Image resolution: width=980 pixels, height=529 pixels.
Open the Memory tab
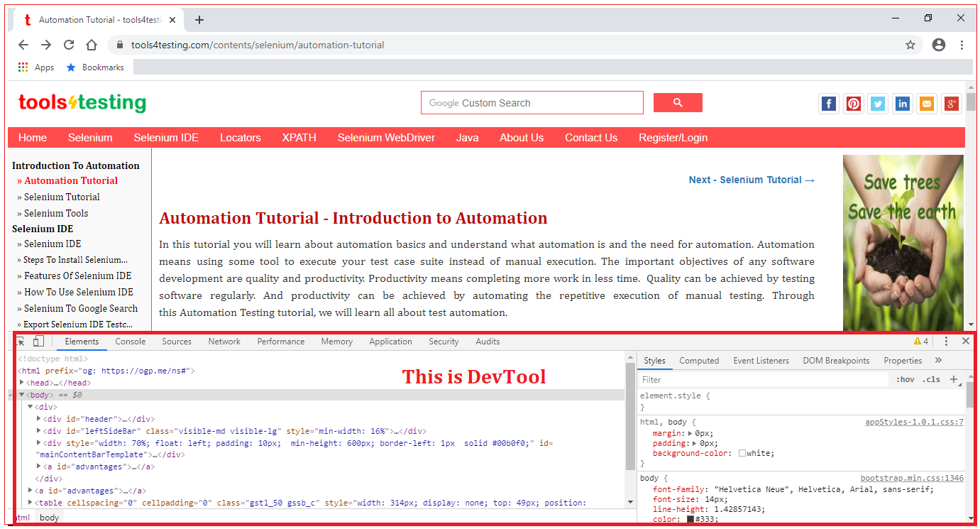tap(337, 342)
